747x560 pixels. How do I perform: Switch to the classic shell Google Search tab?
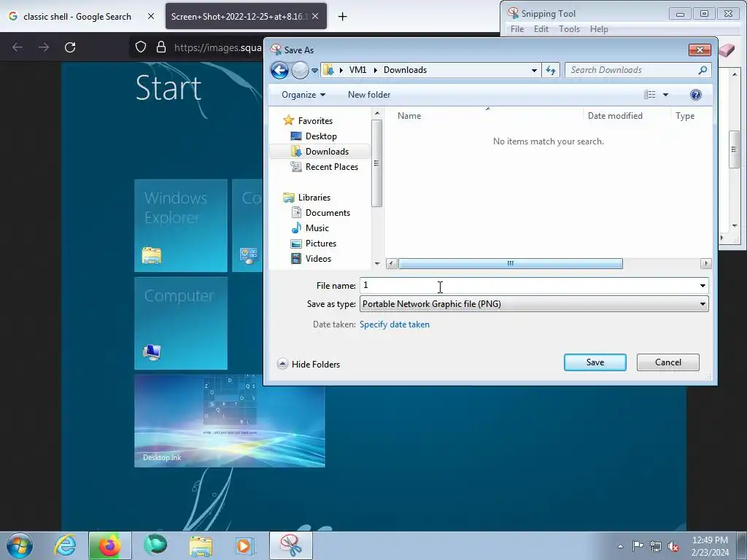coord(79,16)
